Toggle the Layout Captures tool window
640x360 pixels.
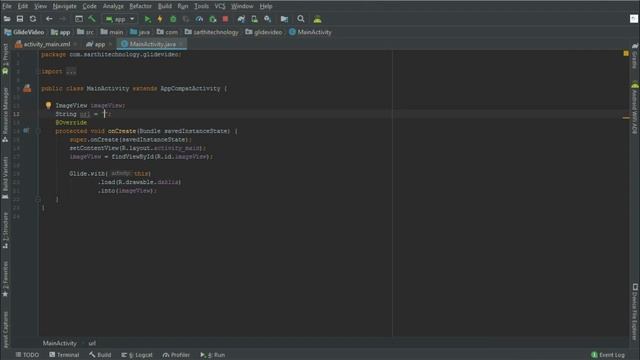[5, 330]
